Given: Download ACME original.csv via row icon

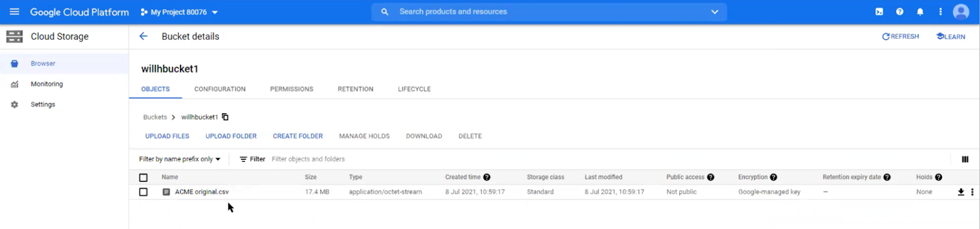Looking at the screenshot, I should [x=961, y=192].
